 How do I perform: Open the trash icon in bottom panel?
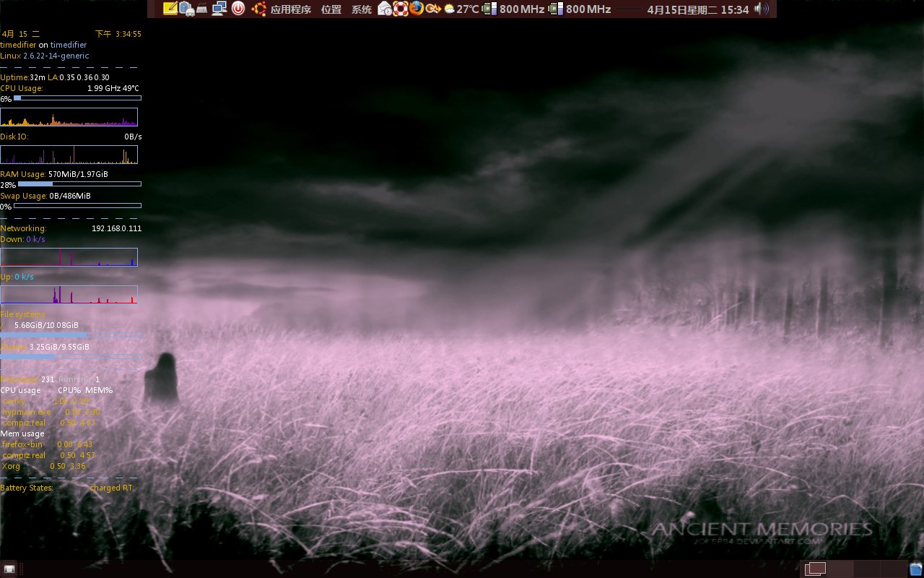coord(916,569)
